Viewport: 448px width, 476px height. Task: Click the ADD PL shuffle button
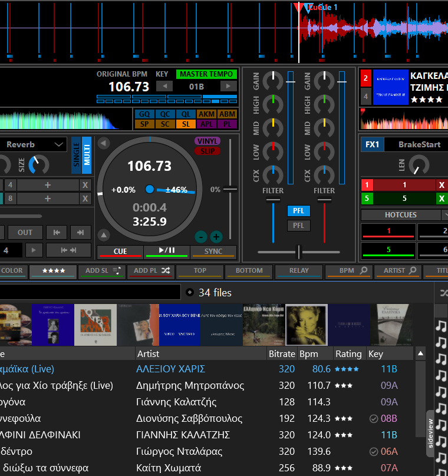pos(151,271)
